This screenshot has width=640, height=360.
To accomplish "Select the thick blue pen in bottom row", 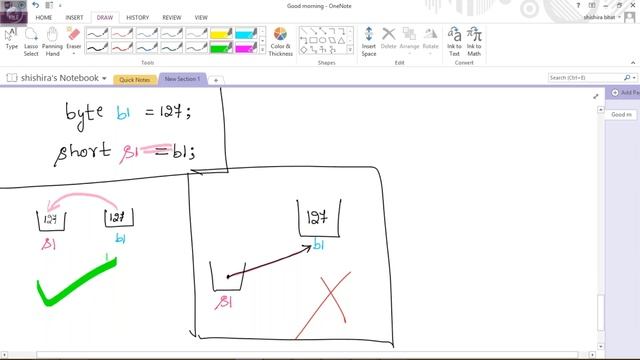I will 147,47.
